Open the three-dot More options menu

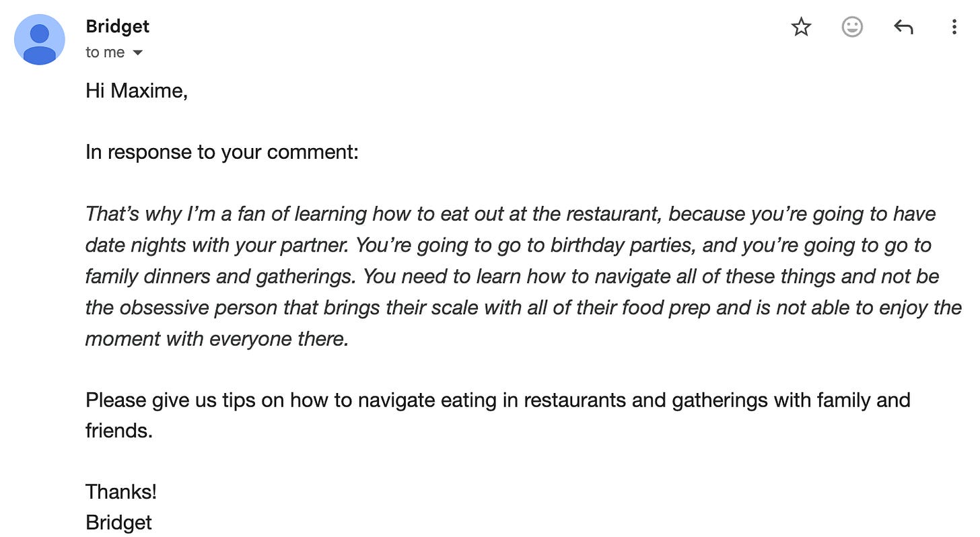[x=954, y=27]
